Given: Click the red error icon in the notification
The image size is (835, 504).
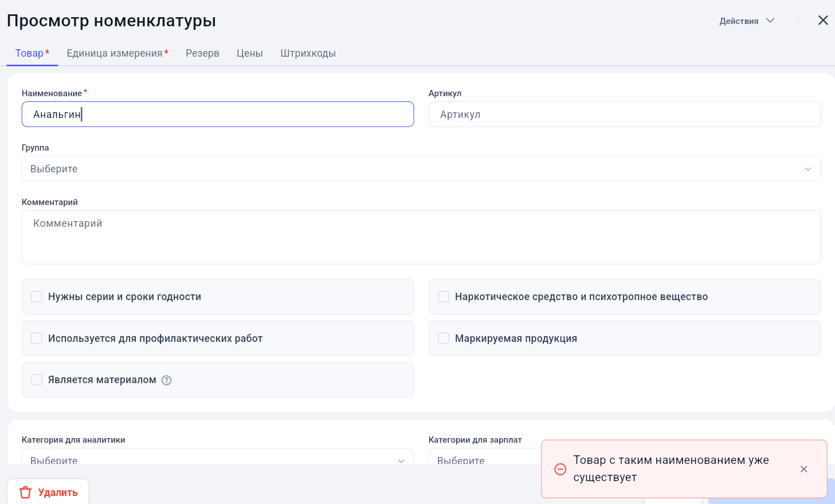Looking at the screenshot, I should (x=560, y=469).
